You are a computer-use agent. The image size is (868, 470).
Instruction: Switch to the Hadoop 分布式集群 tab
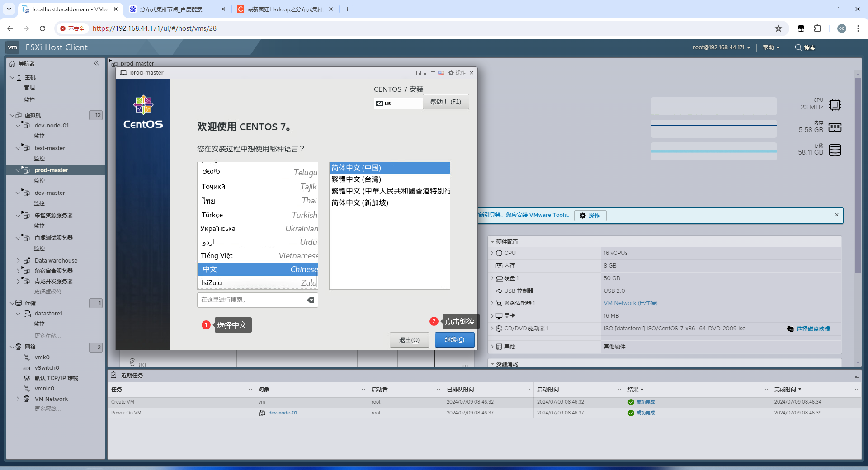coord(285,9)
